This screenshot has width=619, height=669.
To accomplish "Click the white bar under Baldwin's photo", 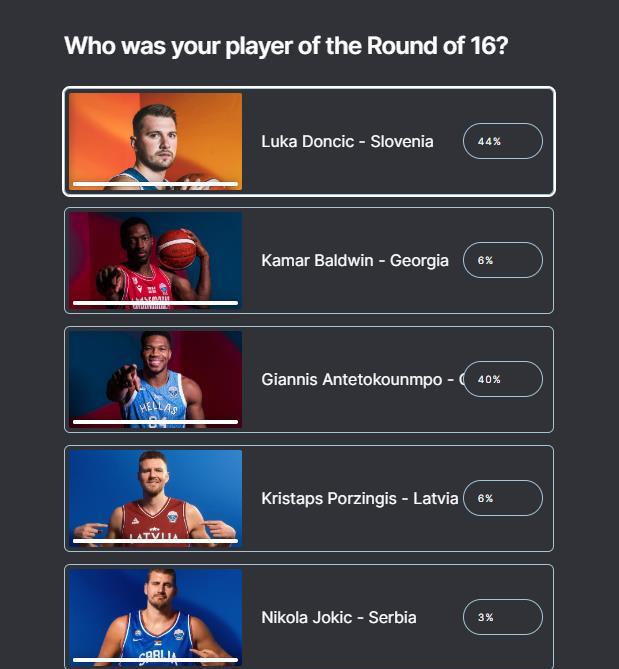I will pyautogui.click(x=155, y=303).
